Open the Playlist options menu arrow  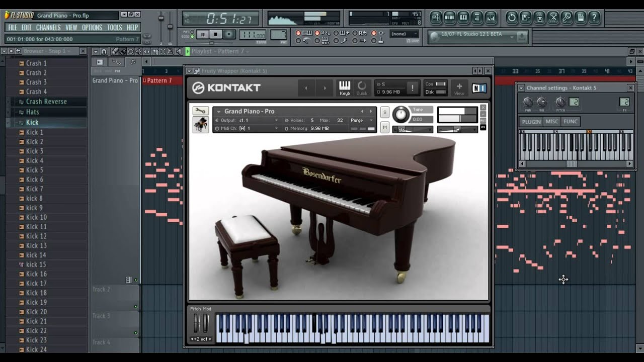coord(96,51)
